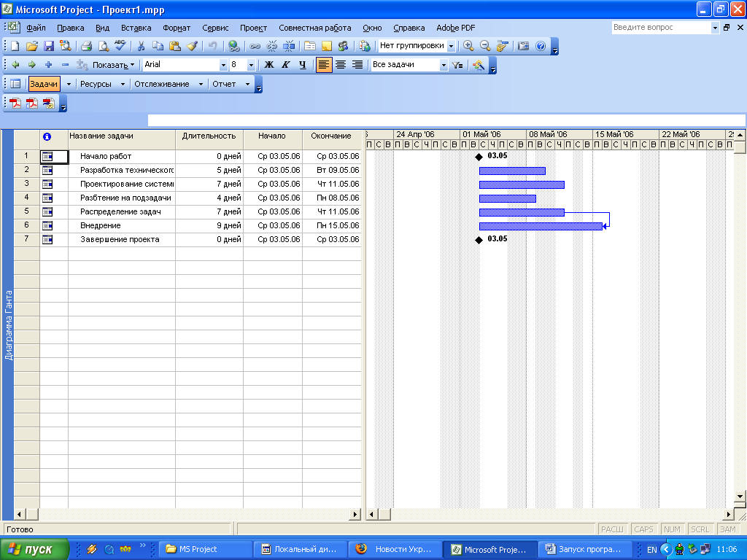Screen dimensions: 747x560
Task: Open the Сервис menu
Action: [x=215, y=28]
